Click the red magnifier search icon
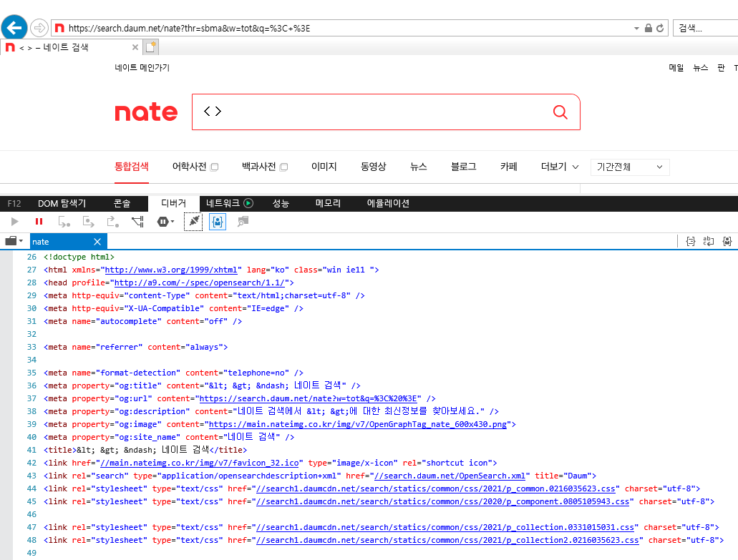 [x=560, y=112]
